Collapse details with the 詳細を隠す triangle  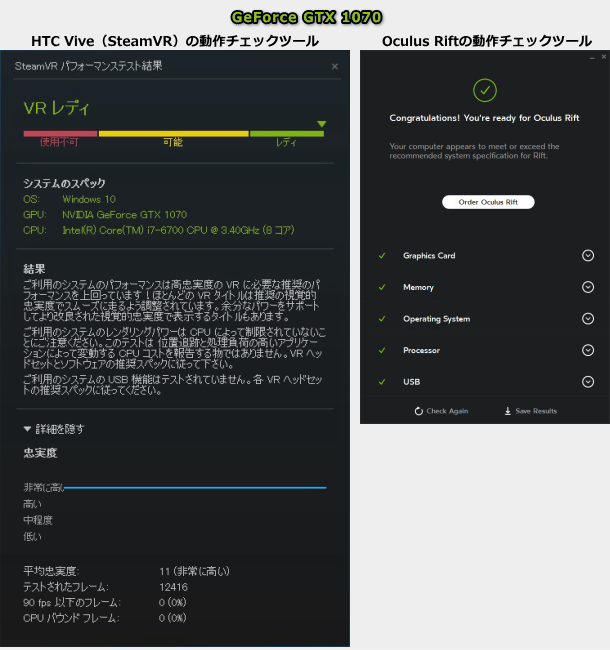(27, 429)
